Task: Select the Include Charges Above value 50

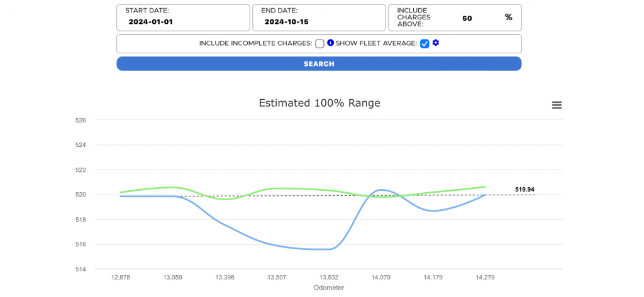Action: coord(467,18)
